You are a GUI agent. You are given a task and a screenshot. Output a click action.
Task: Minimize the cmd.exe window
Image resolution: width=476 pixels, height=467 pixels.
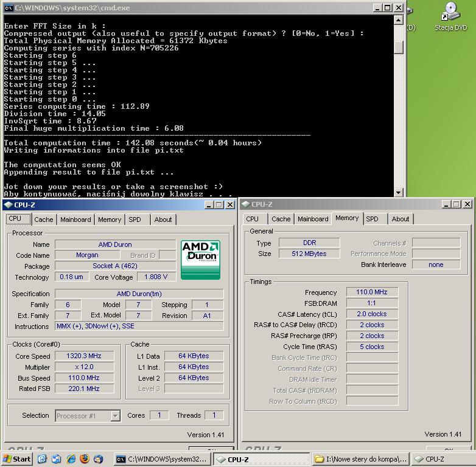(377, 8)
